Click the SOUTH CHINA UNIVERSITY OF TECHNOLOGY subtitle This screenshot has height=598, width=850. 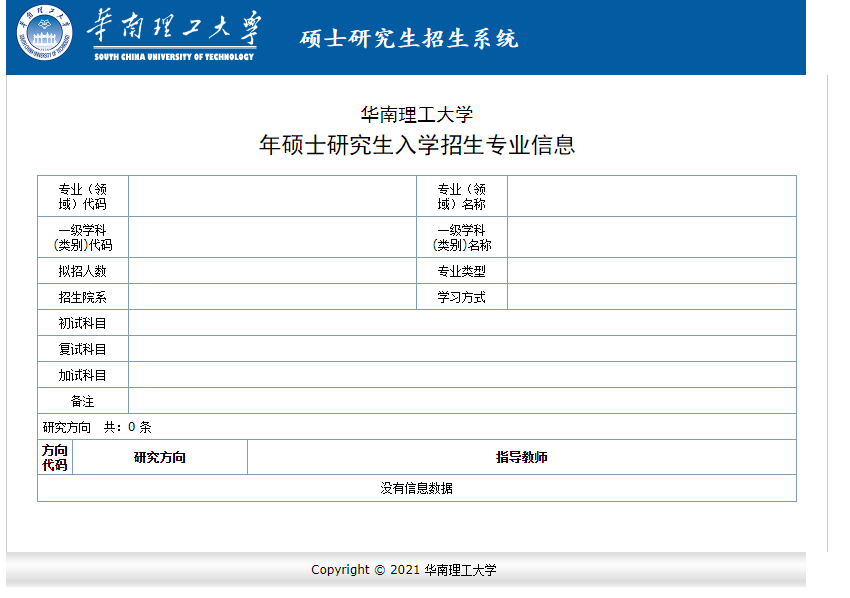(174, 56)
